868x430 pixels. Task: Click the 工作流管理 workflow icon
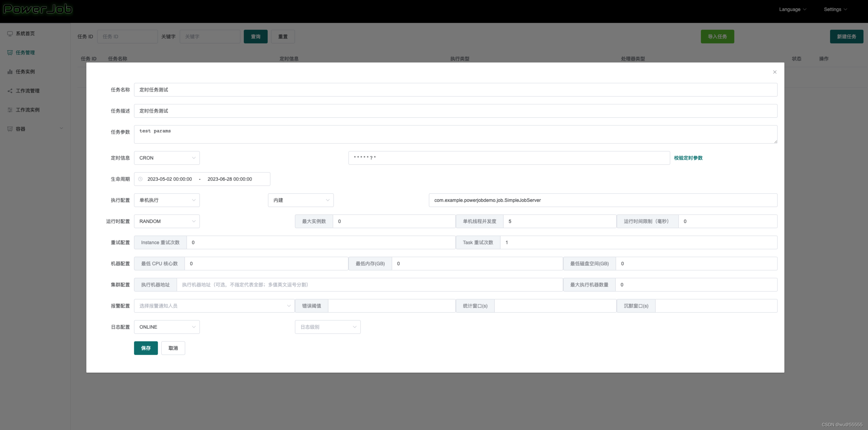(10, 90)
